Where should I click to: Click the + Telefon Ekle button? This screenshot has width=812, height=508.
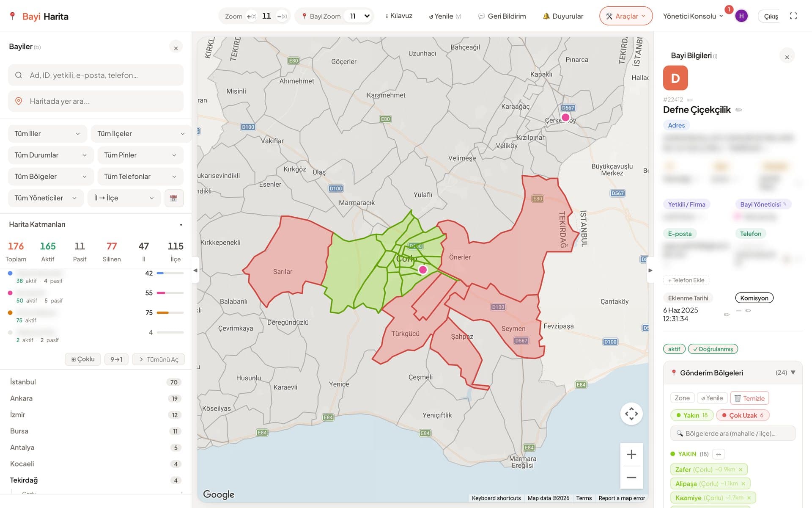686,280
